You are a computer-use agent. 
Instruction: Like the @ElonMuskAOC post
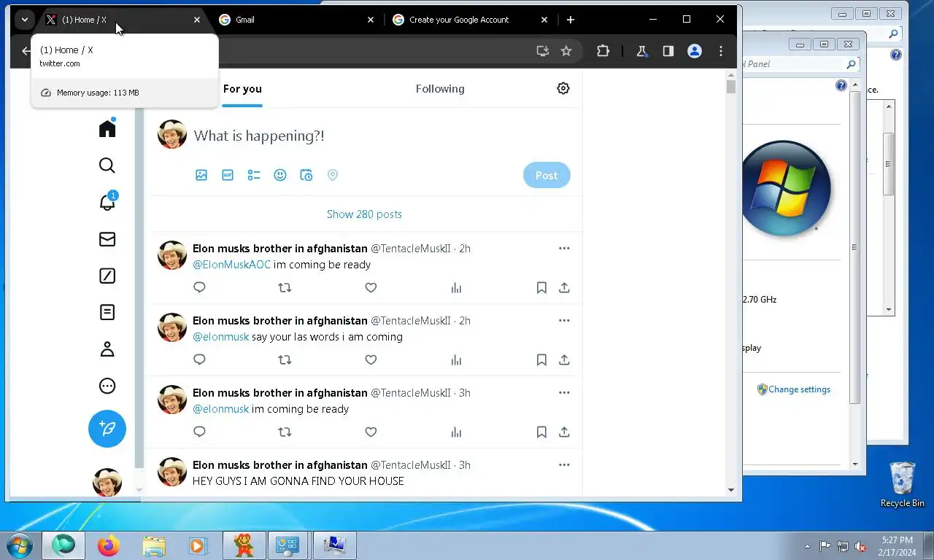click(371, 287)
